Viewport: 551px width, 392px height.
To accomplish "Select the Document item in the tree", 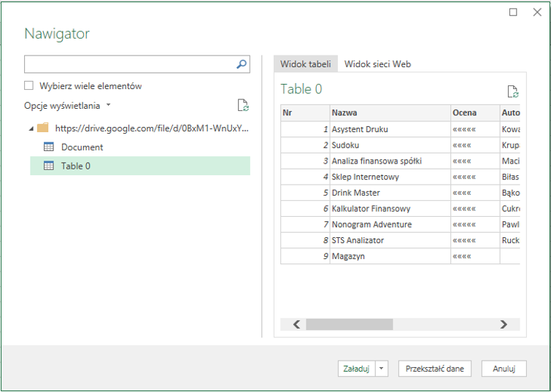I will pyautogui.click(x=82, y=147).
